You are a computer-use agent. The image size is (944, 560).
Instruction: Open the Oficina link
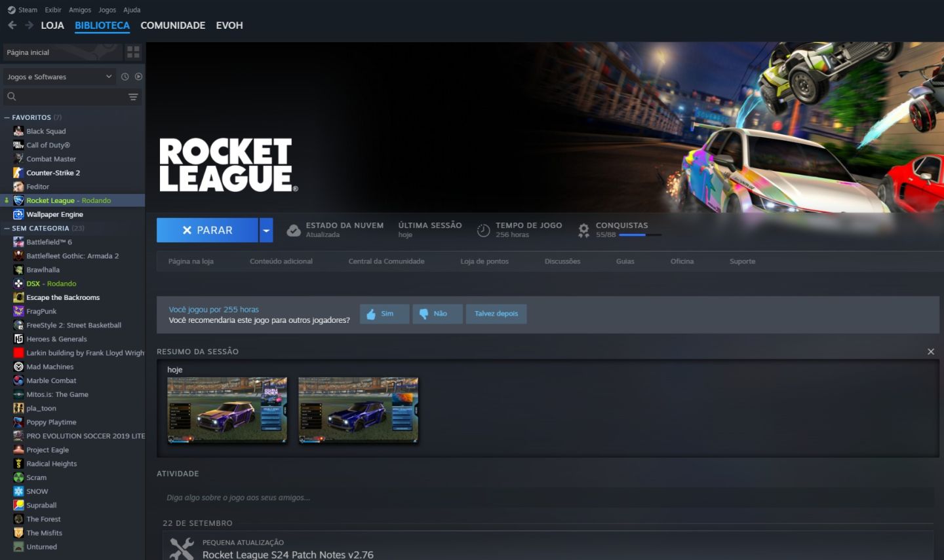click(x=682, y=261)
